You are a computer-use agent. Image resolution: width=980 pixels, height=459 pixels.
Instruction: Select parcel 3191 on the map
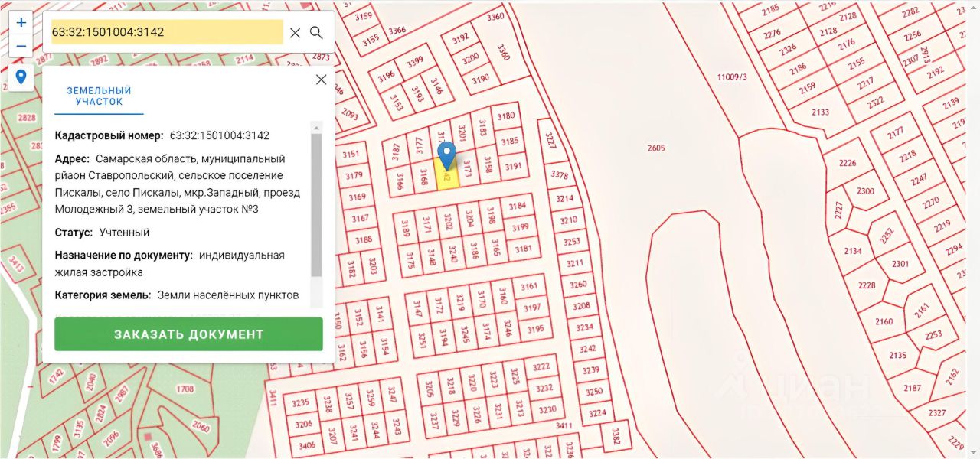[513, 166]
